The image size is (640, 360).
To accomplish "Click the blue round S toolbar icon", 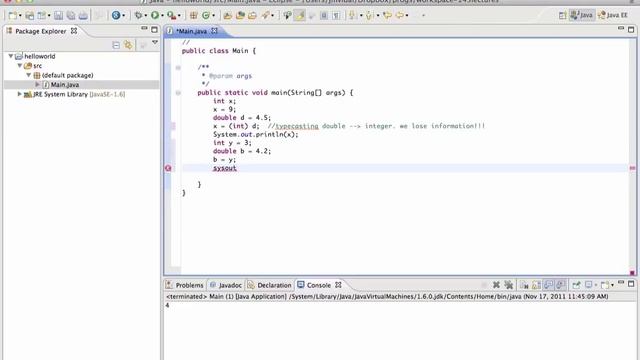I will click(x=116, y=16).
